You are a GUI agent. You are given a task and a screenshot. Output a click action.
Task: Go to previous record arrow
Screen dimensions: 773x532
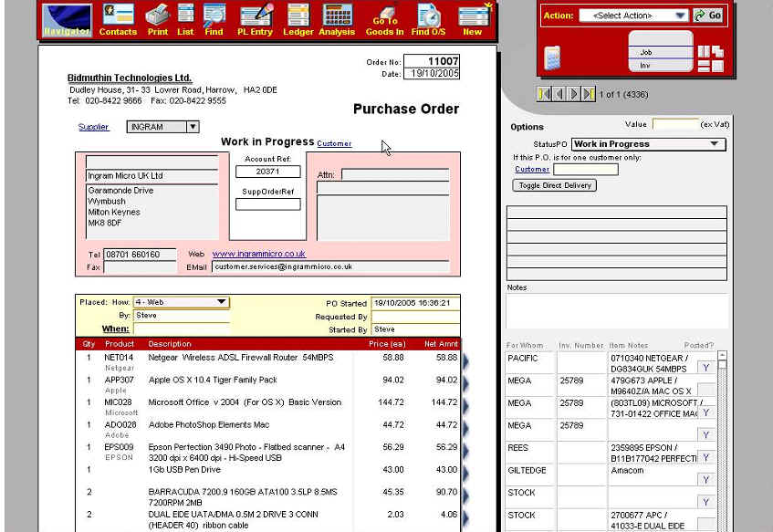559,94
